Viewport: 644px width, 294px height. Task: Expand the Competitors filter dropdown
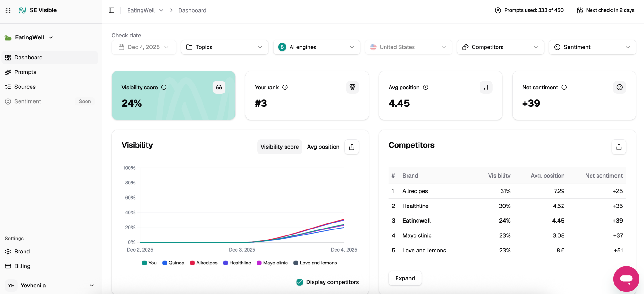tap(500, 47)
